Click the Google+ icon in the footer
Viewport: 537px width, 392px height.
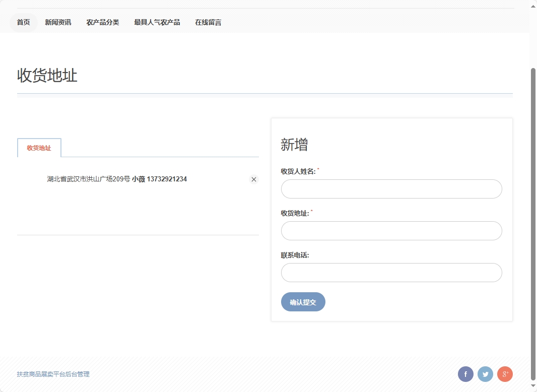pyautogui.click(x=505, y=374)
